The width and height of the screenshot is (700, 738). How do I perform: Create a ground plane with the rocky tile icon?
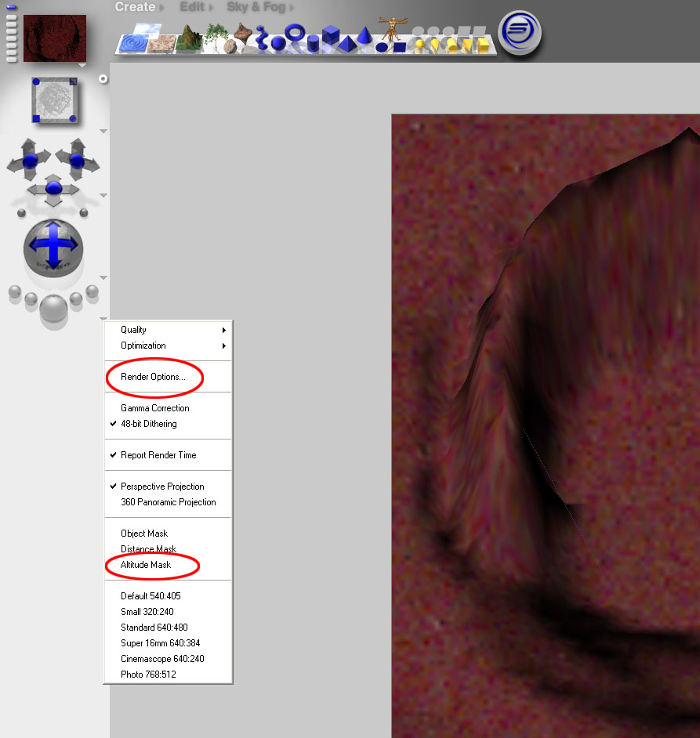161,43
